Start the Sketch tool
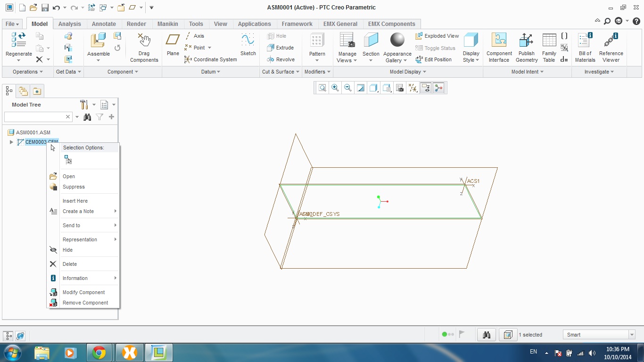This screenshot has height=362, width=644. click(248, 45)
